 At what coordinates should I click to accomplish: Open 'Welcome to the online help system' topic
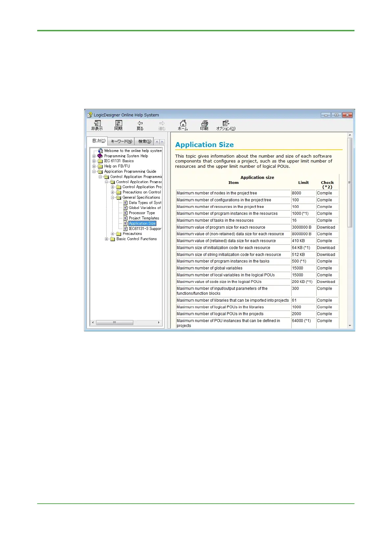pyautogui.click(x=133, y=151)
